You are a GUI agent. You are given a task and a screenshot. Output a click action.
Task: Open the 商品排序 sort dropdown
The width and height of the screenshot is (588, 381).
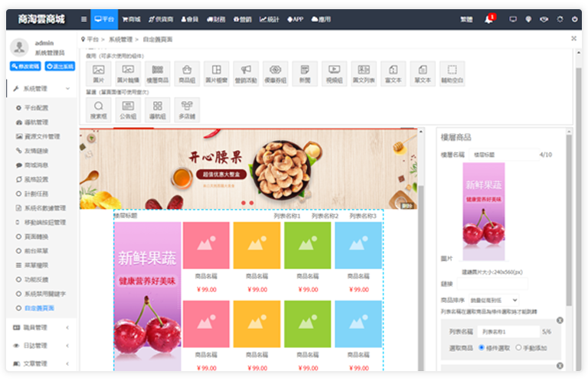point(494,300)
